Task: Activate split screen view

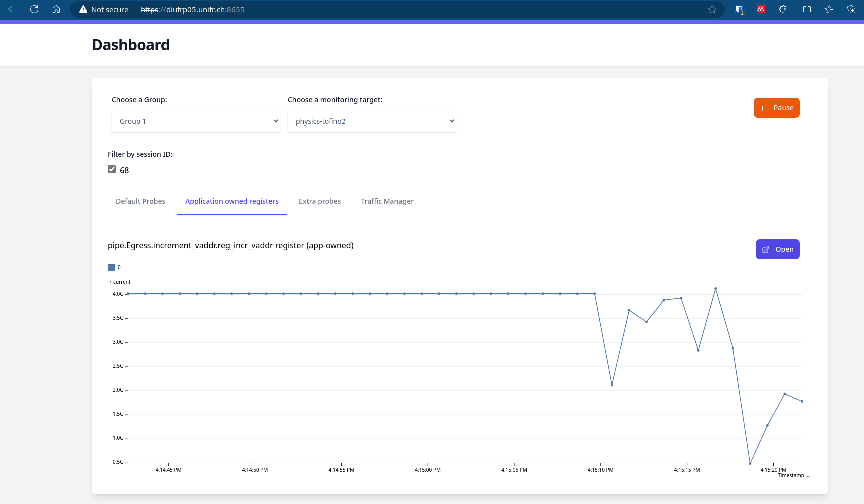Action: [806, 9]
